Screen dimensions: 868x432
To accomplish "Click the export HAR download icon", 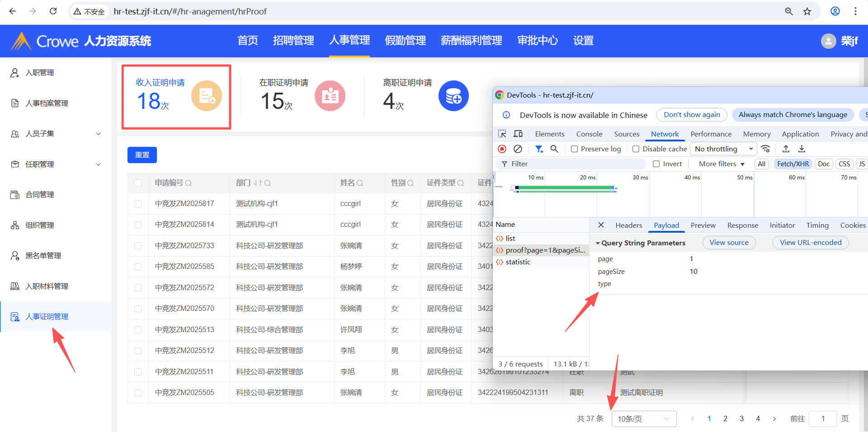I will pyautogui.click(x=802, y=149).
